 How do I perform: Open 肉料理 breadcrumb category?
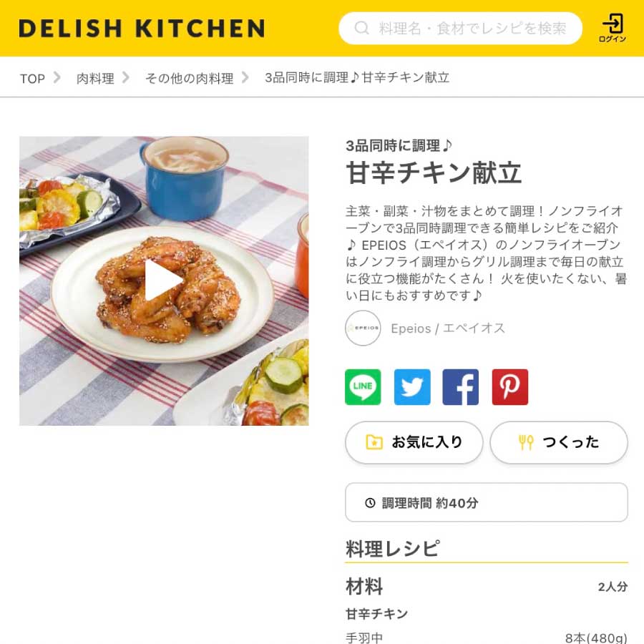click(95, 79)
